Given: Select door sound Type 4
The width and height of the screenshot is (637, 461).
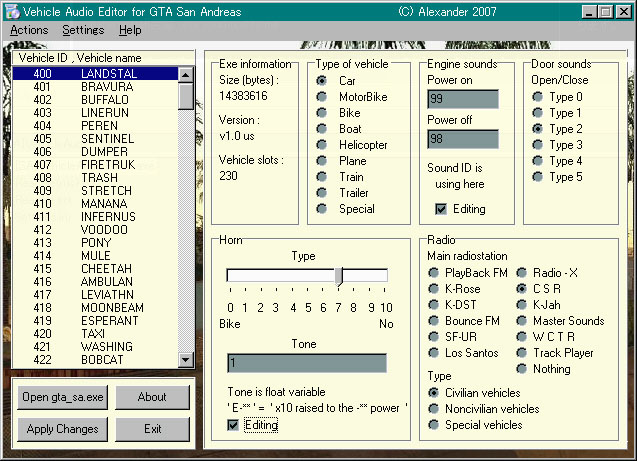Looking at the screenshot, I should pos(537,161).
